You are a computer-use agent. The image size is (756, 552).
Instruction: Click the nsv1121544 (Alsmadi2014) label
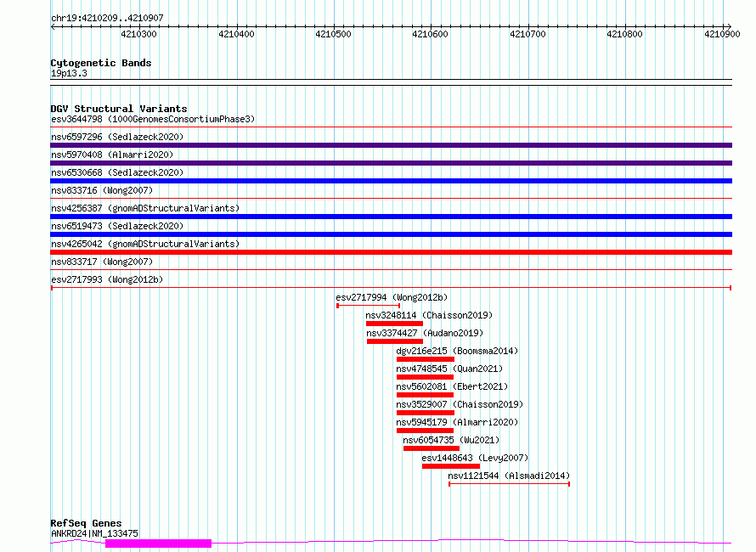pos(509,476)
